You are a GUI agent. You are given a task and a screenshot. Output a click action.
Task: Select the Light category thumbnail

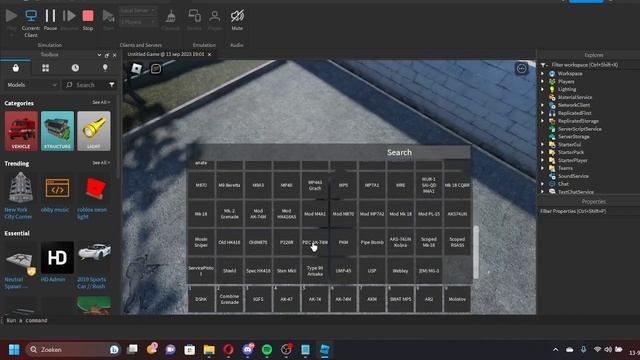point(94,131)
